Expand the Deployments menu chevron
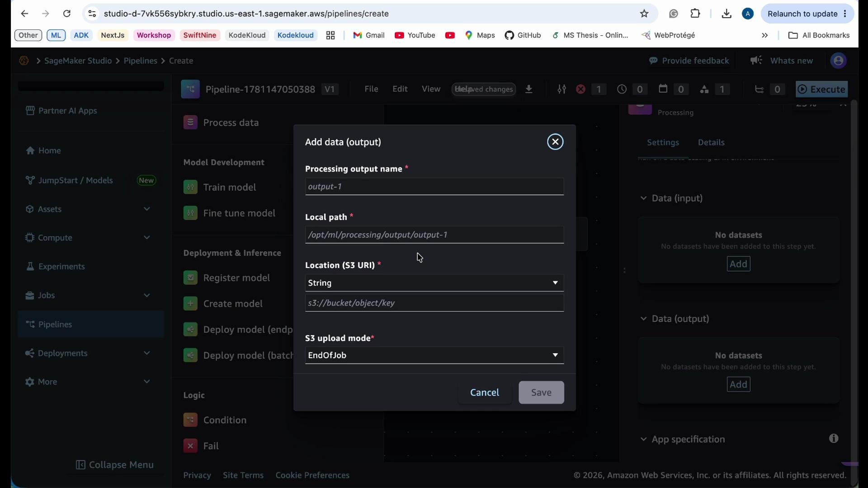This screenshot has width=868, height=488. pos(146,353)
